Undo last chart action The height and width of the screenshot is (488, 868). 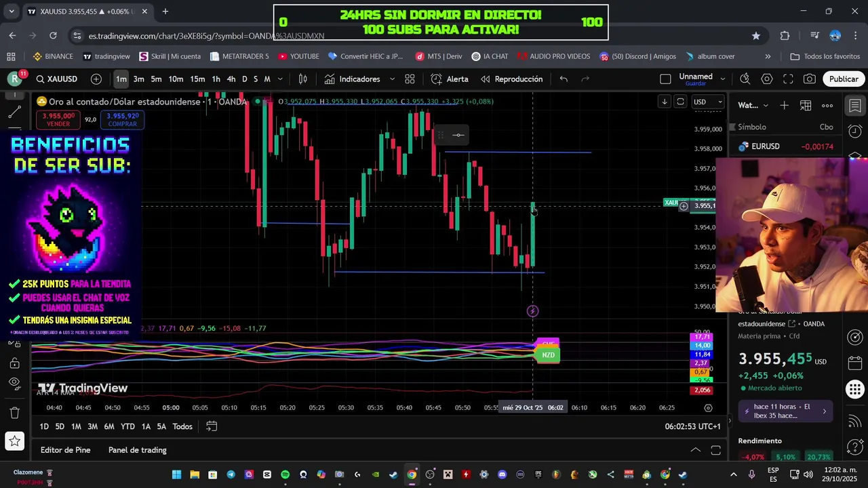(564, 79)
